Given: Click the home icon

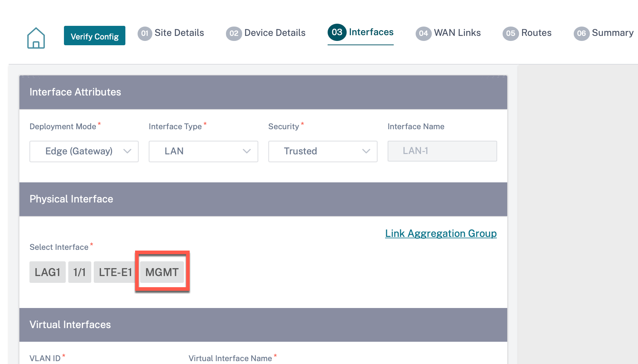Looking at the screenshot, I should 36,38.
